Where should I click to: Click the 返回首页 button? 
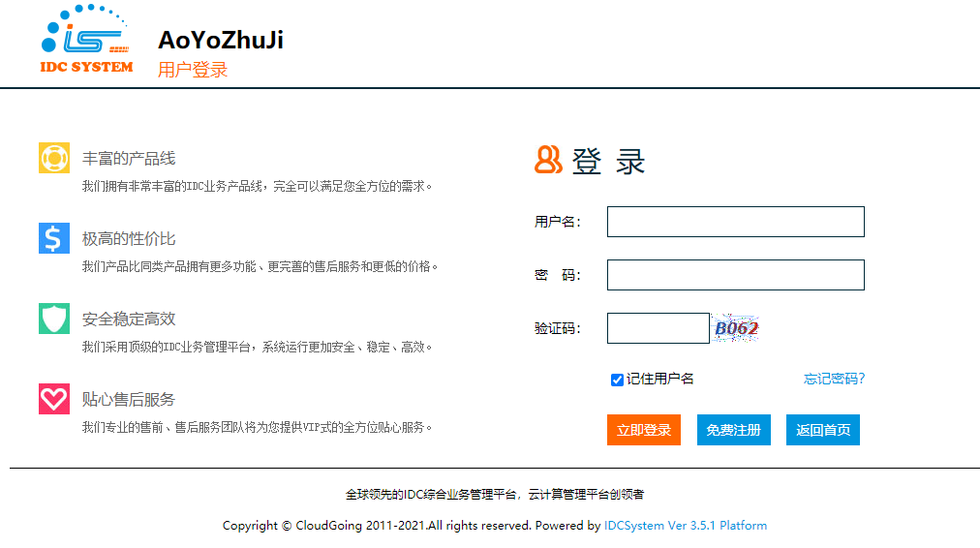pyautogui.click(x=823, y=430)
